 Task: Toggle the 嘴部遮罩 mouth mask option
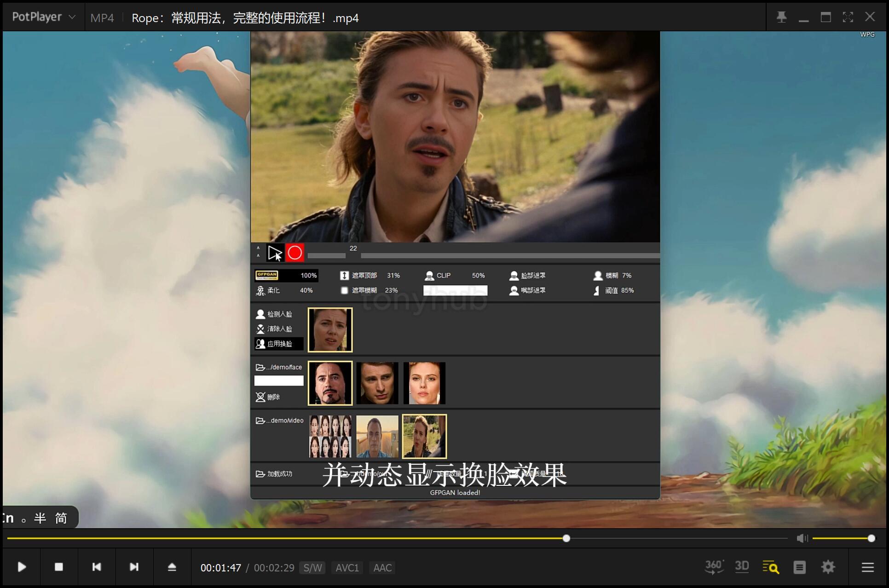click(x=527, y=290)
